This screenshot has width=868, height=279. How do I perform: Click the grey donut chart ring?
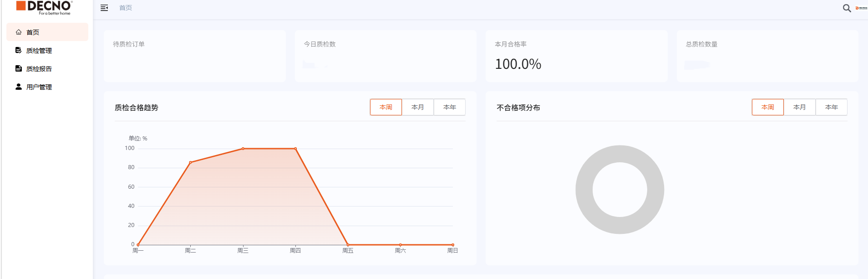(584, 190)
